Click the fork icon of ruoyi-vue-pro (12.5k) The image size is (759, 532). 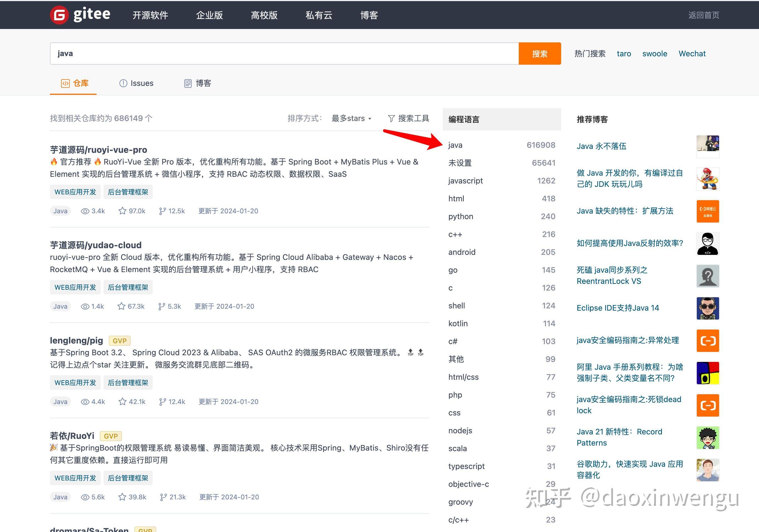pos(162,211)
